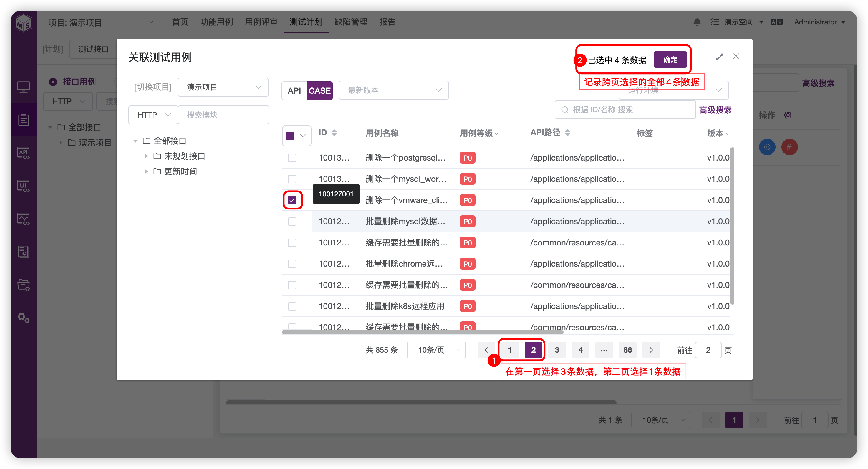The width and height of the screenshot is (868, 469).
Task: Click the table column settings gear icon
Action: [x=787, y=115]
